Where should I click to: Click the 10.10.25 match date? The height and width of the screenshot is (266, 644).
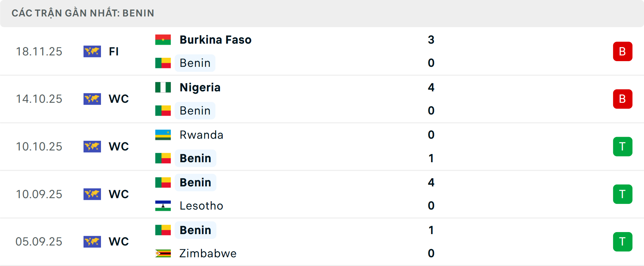tap(39, 146)
